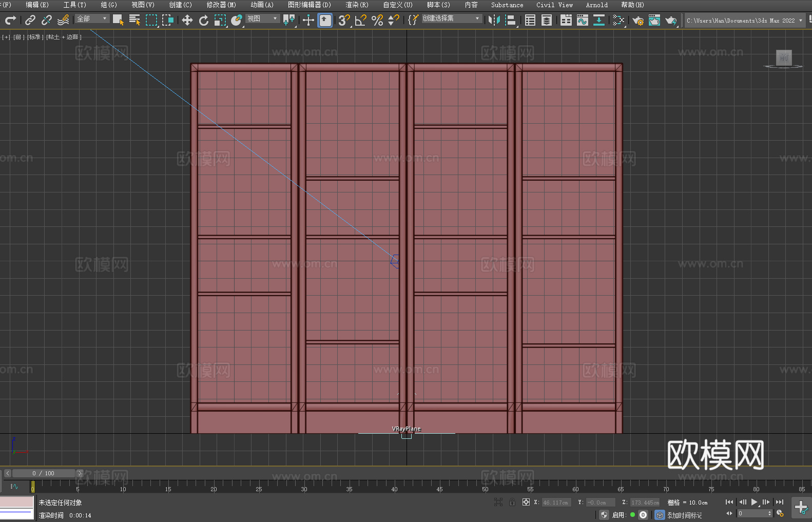Choose the Select Object arrow tool
Image resolution: width=812 pixels, height=522 pixels.
click(118, 20)
